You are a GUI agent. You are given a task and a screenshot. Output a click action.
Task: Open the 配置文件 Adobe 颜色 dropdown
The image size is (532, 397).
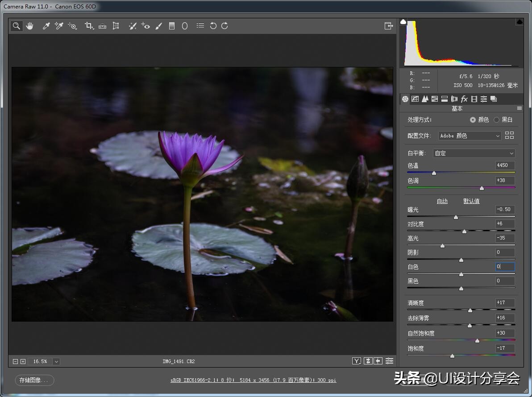pos(470,136)
